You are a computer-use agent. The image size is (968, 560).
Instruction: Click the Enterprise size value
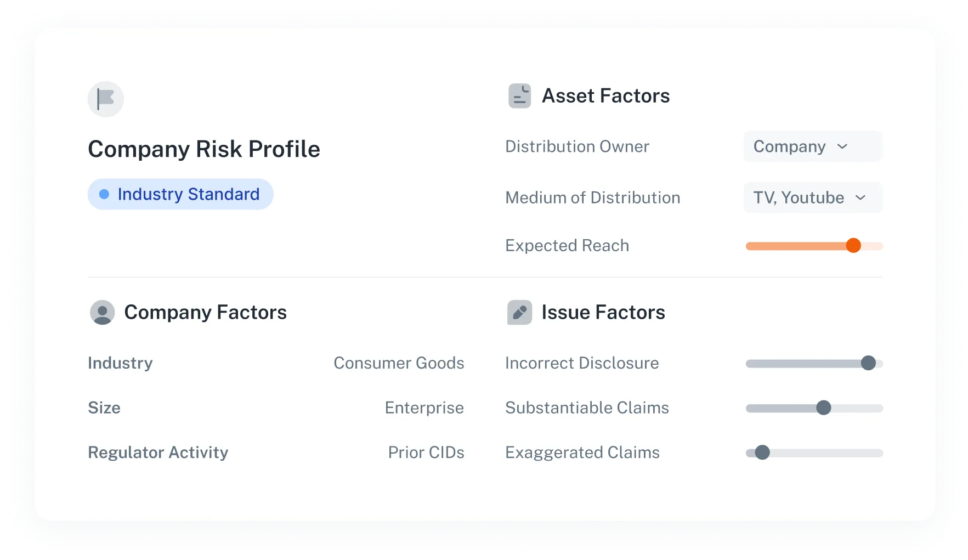click(x=424, y=408)
